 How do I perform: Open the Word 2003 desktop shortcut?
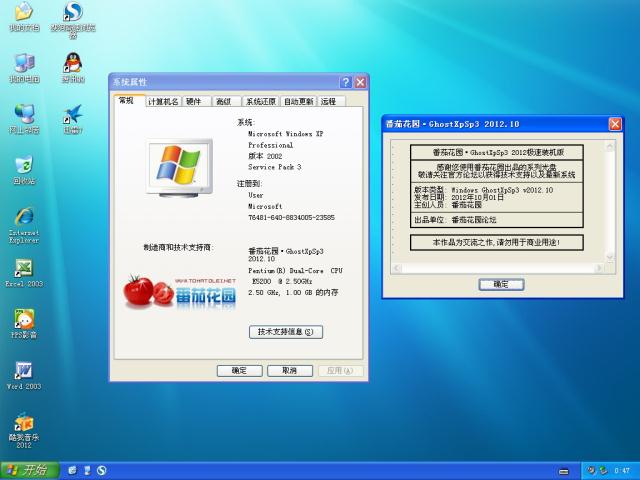click(23, 370)
